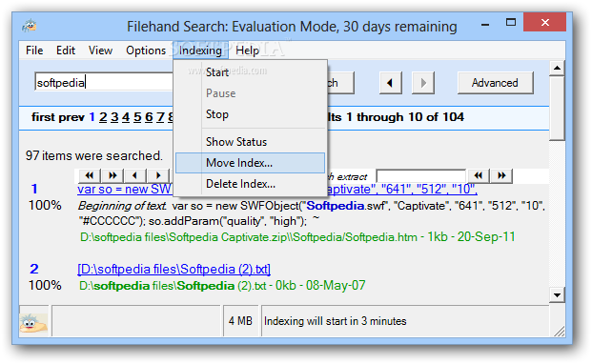Minimize the Filehand Search window
The height and width of the screenshot is (364, 592).
click(x=485, y=24)
